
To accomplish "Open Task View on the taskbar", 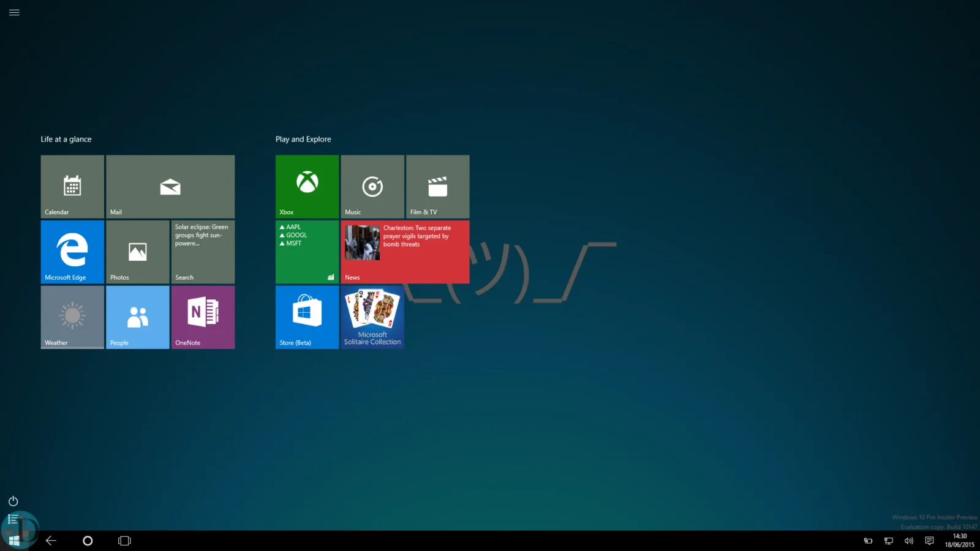I will (x=124, y=541).
